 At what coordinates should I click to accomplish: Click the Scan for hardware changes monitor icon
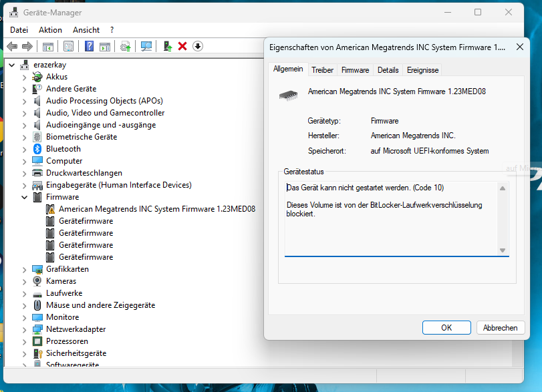(x=146, y=46)
